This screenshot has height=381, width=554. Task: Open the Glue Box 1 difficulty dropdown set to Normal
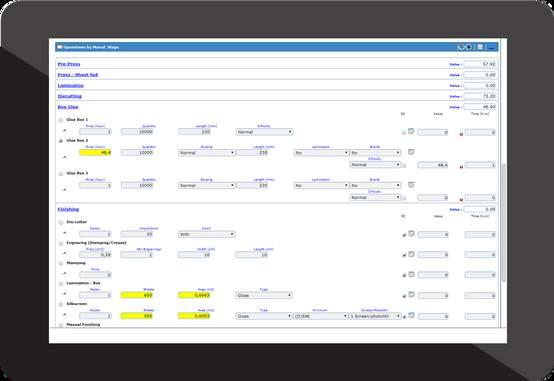(264, 132)
